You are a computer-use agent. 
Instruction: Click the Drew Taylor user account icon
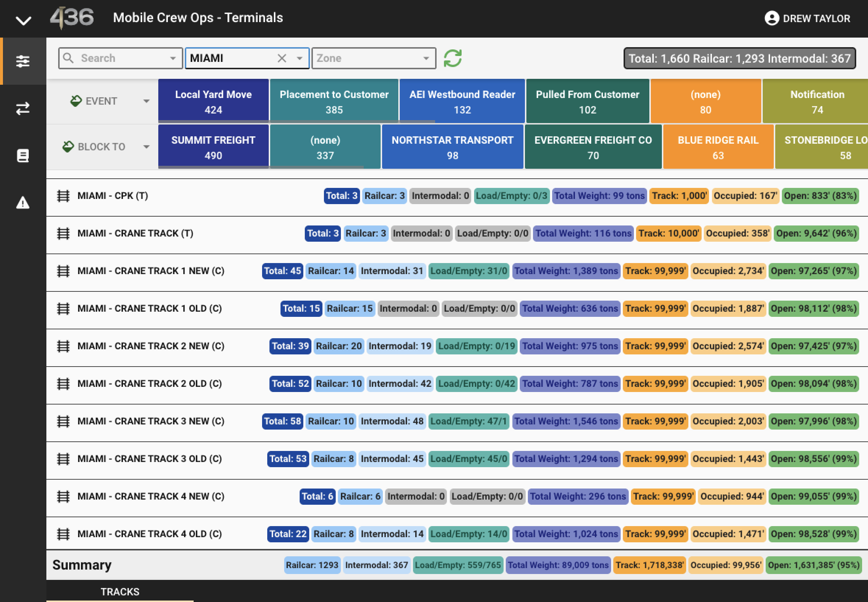point(772,18)
